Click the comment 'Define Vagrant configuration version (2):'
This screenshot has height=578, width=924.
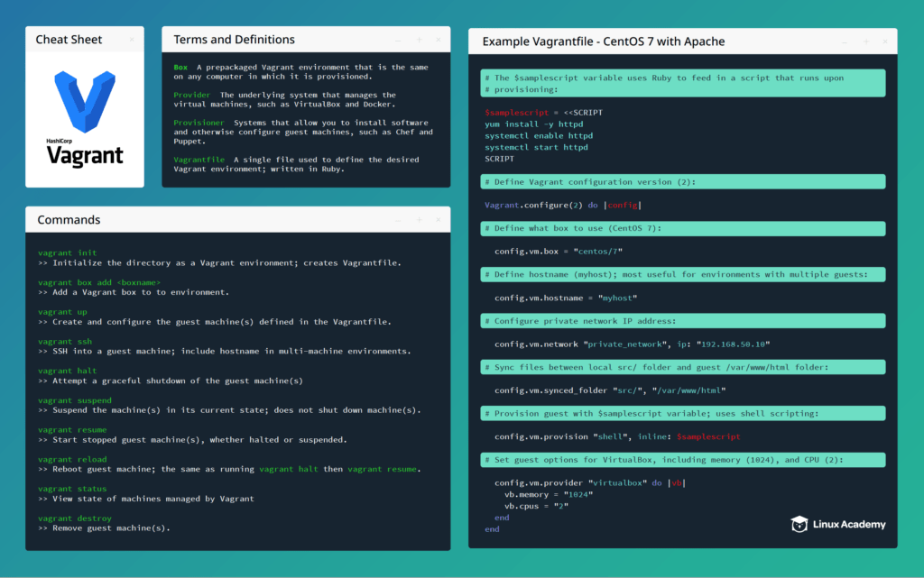(x=683, y=182)
